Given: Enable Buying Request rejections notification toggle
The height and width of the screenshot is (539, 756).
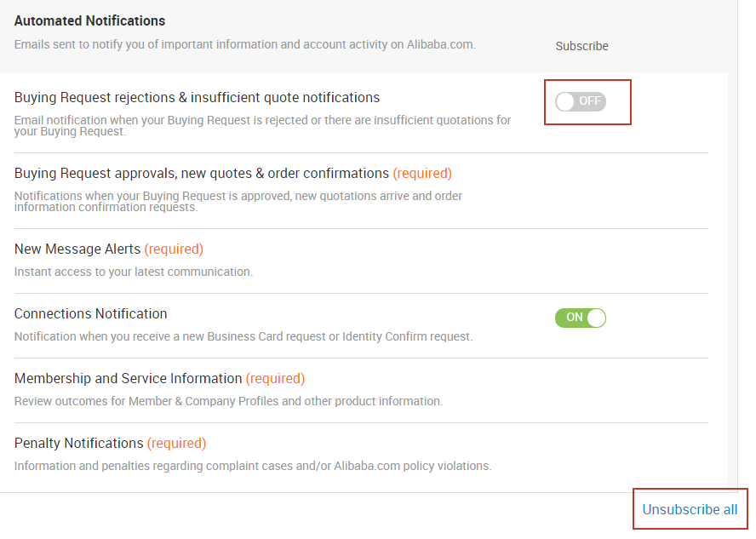Looking at the screenshot, I should coord(581,101).
